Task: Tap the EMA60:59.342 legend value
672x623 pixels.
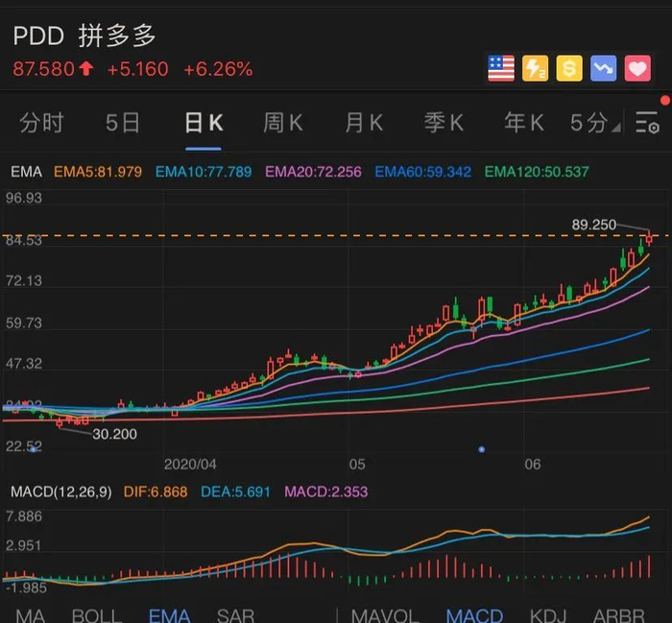Action: click(x=423, y=172)
